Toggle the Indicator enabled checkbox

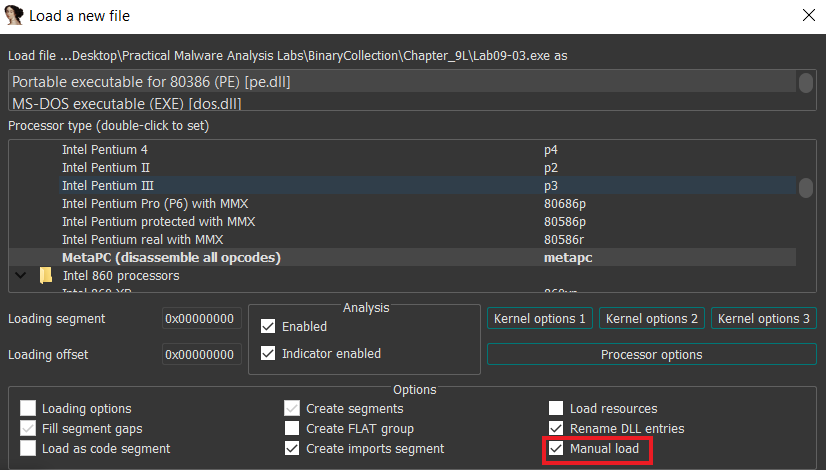[268, 353]
